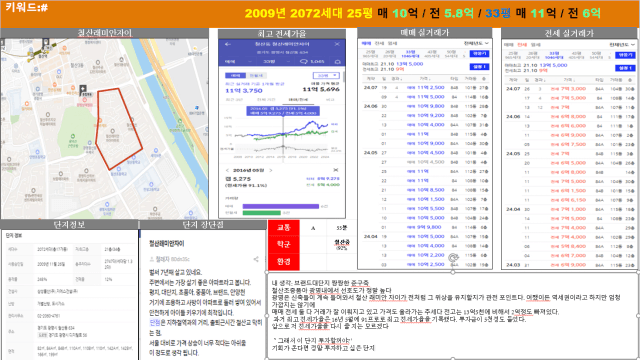
Task: Click the blue button in 매매 size tab row
Action: click(x=479, y=53)
